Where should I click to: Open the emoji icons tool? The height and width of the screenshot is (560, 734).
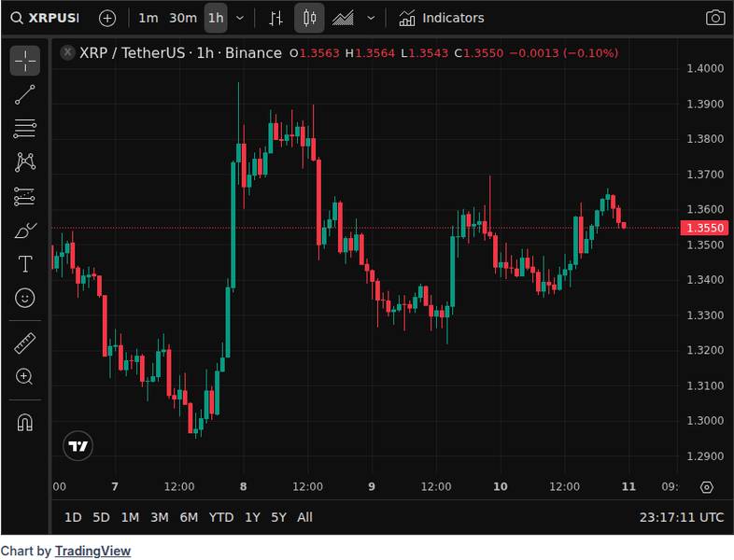click(x=25, y=298)
